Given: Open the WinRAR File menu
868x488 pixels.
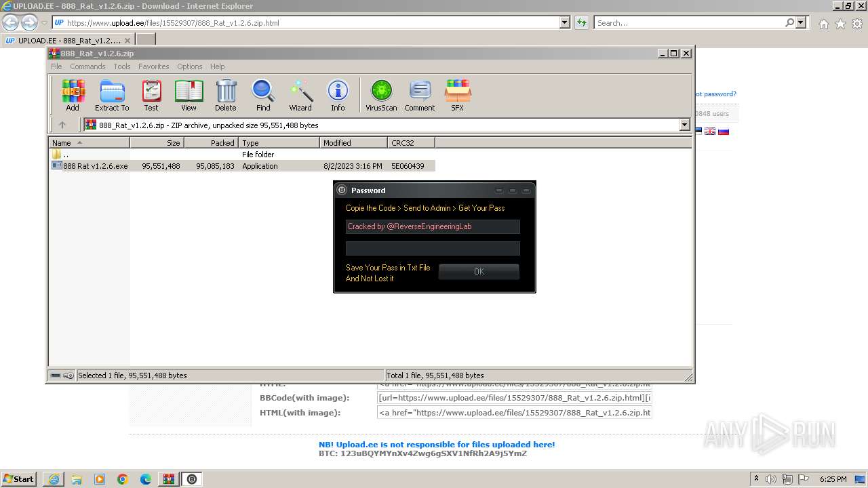Looking at the screenshot, I should [x=56, y=66].
